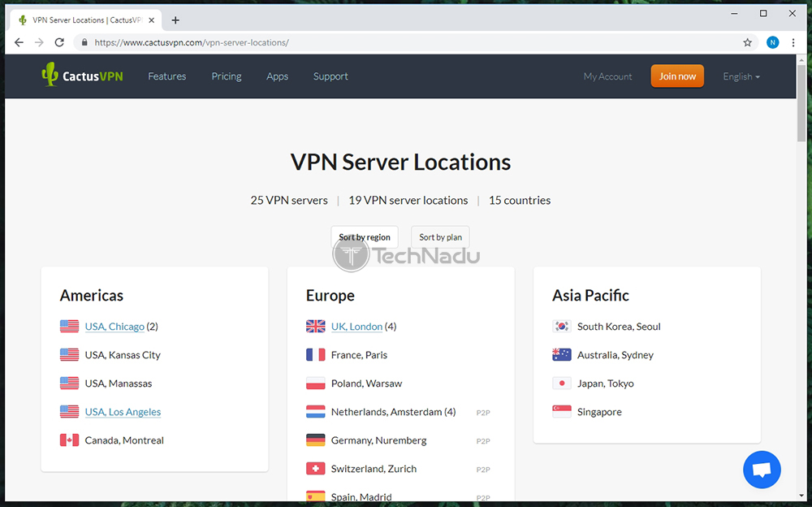
Task: Open the USA, Los Angeles link
Action: [x=123, y=412]
